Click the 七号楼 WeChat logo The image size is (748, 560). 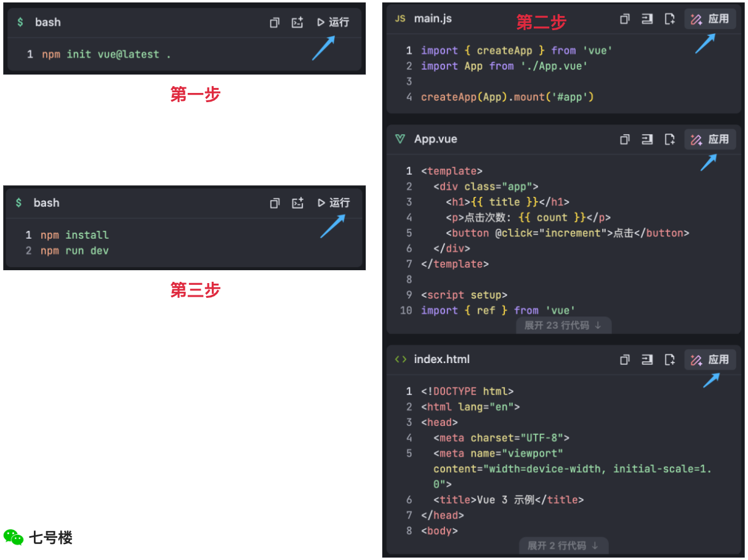pos(14,537)
